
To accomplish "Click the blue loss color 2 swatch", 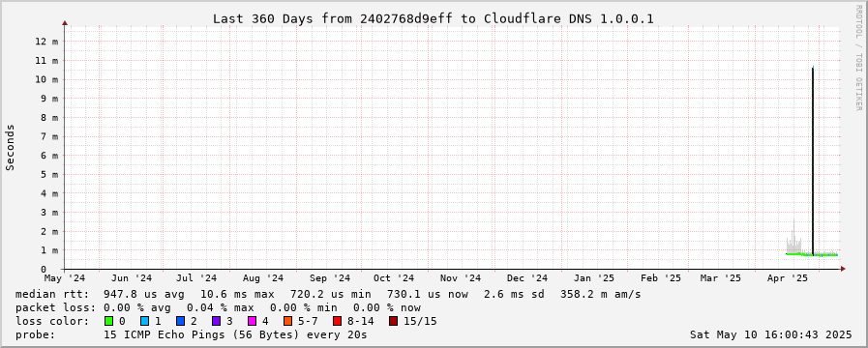I will click(x=180, y=321).
